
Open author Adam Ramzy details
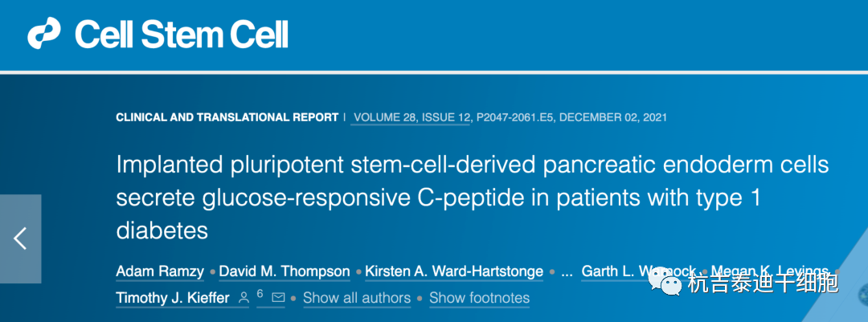point(161,271)
